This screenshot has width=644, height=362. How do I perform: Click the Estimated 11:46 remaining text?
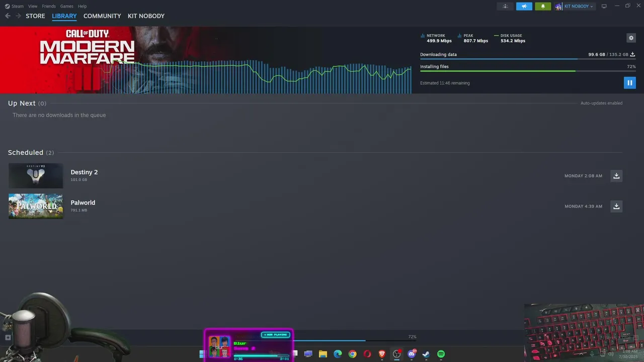(x=445, y=83)
